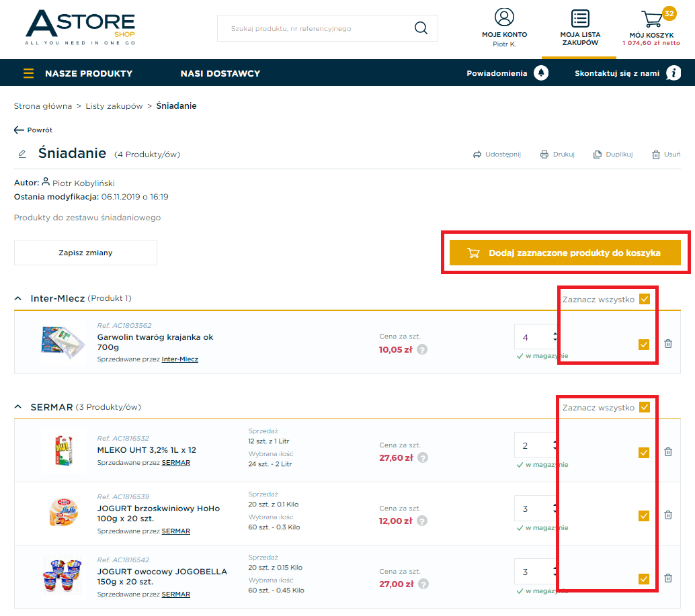Toggle Zaznacz wszystko for SERMAR
This screenshot has height=616, width=695.
coord(645,407)
